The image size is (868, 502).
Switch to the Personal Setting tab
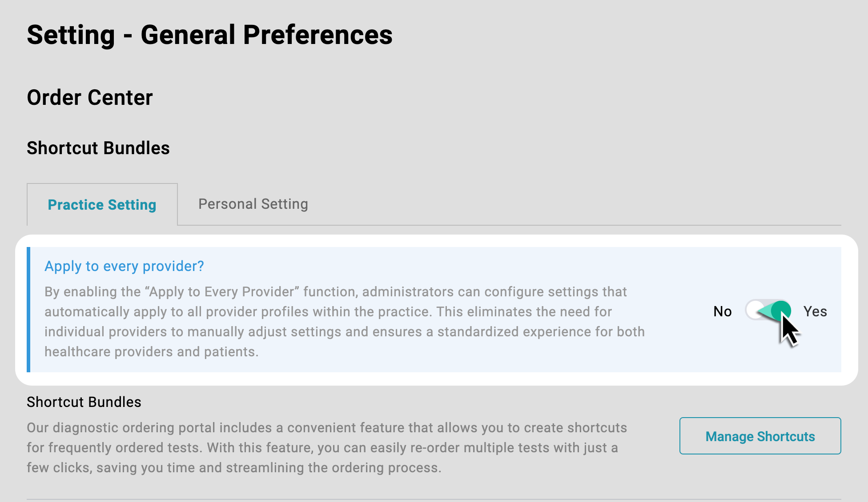click(253, 204)
